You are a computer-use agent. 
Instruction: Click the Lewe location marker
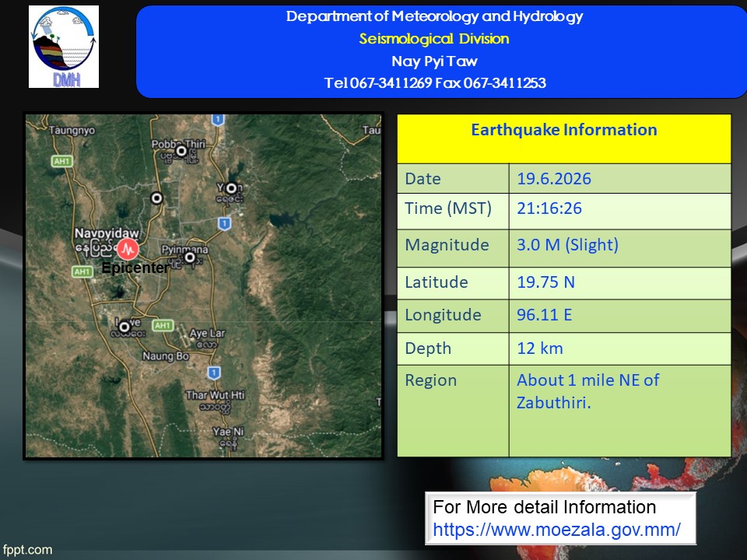point(124,327)
